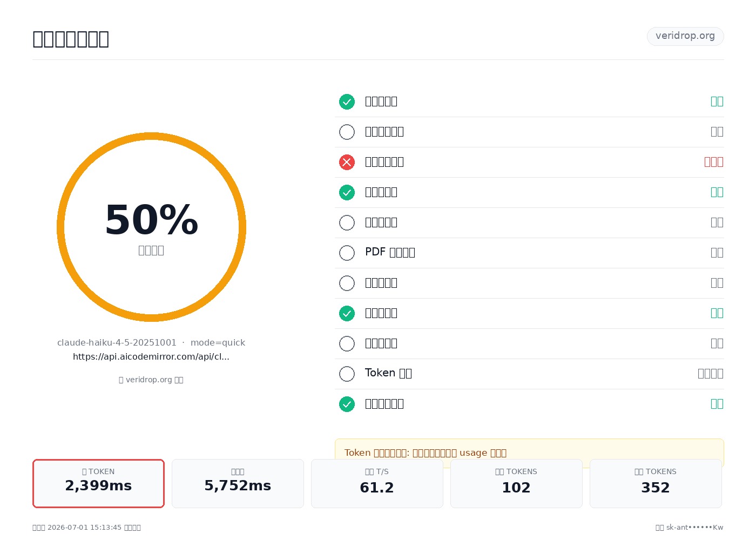756x540 pixels.
Task: Select the 5,752ms latency card
Action: click(x=238, y=483)
